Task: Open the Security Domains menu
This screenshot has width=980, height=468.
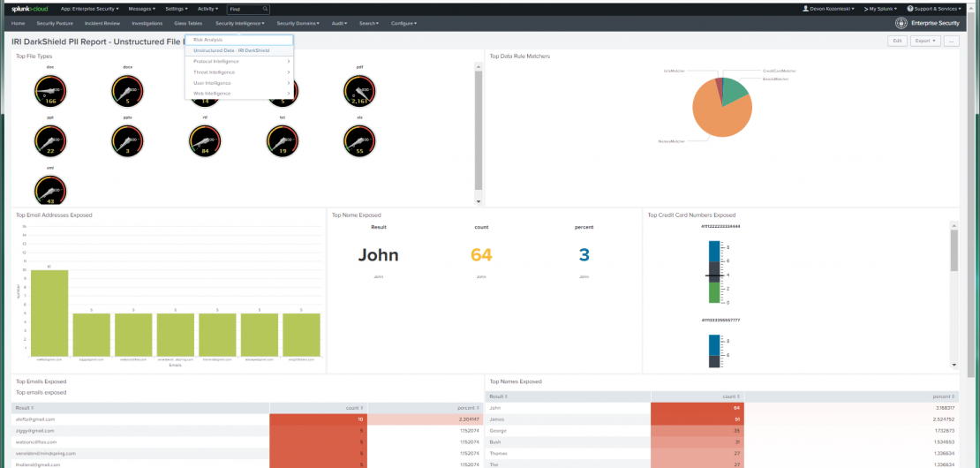Action: tap(298, 23)
